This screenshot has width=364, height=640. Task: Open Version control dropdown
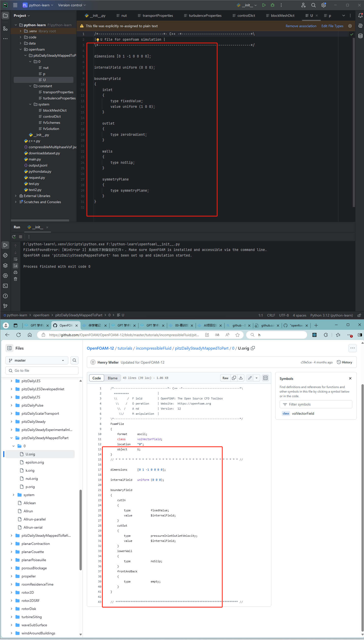pyautogui.click(x=72, y=5)
